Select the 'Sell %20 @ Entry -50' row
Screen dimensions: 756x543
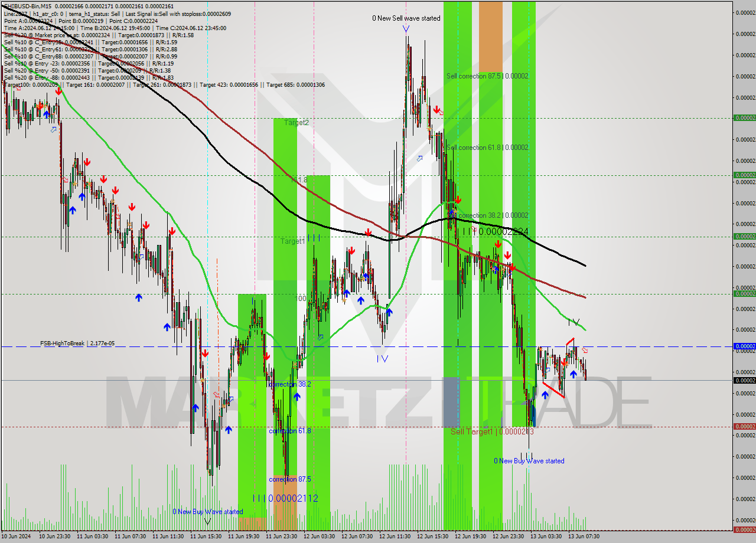[89, 70]
